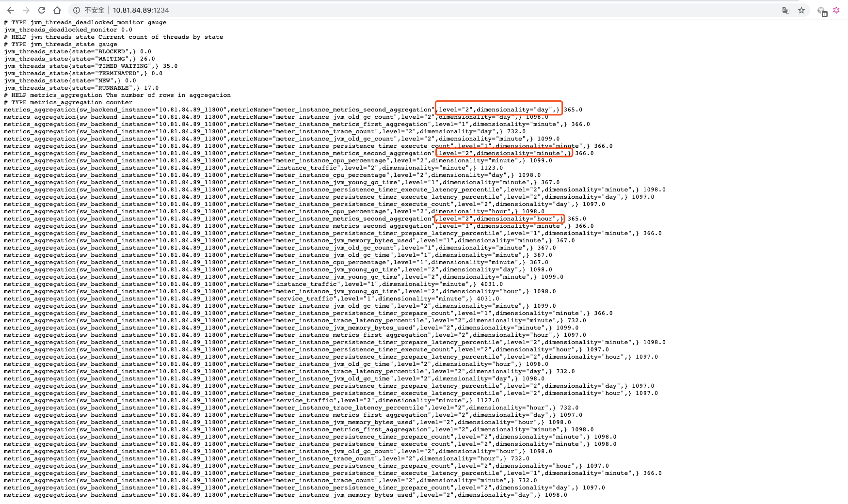Click the trace_latency_percentile day row
The image size is (848, 504).
click(289, 371)
